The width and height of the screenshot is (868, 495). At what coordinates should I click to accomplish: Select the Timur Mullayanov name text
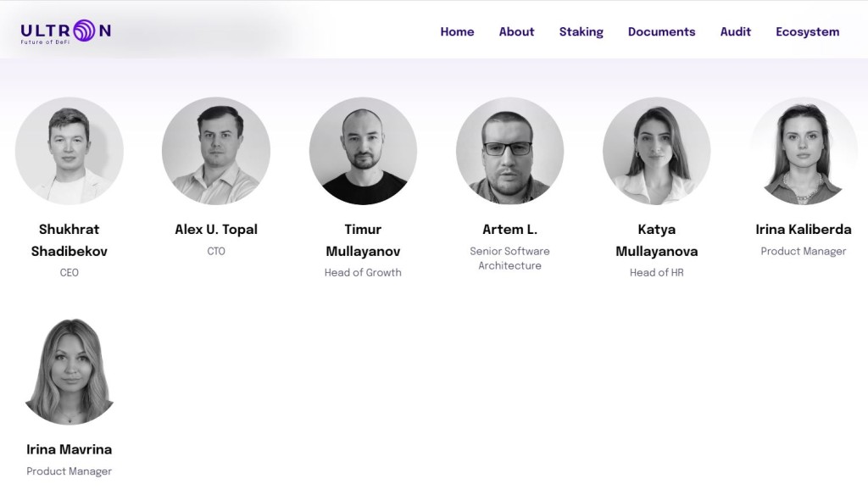(x=363, y=241)
